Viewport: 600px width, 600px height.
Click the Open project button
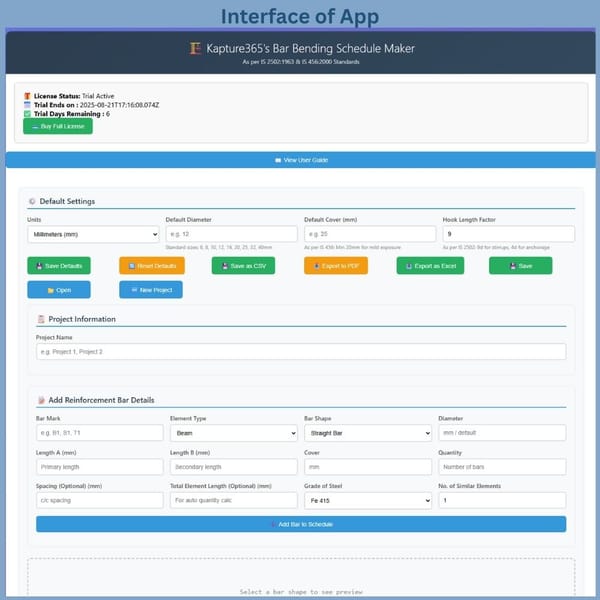58,289
